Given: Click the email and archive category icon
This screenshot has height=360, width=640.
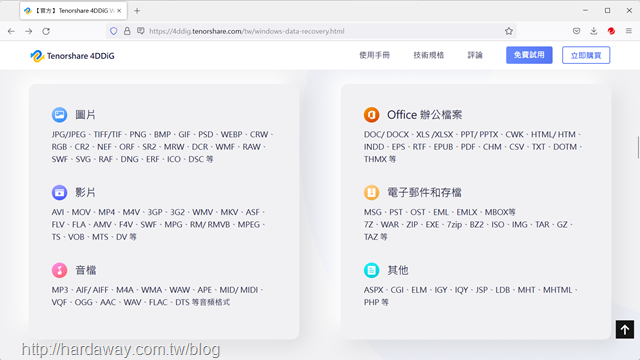Looking at the screenshot, I should [x=371, y=192].
